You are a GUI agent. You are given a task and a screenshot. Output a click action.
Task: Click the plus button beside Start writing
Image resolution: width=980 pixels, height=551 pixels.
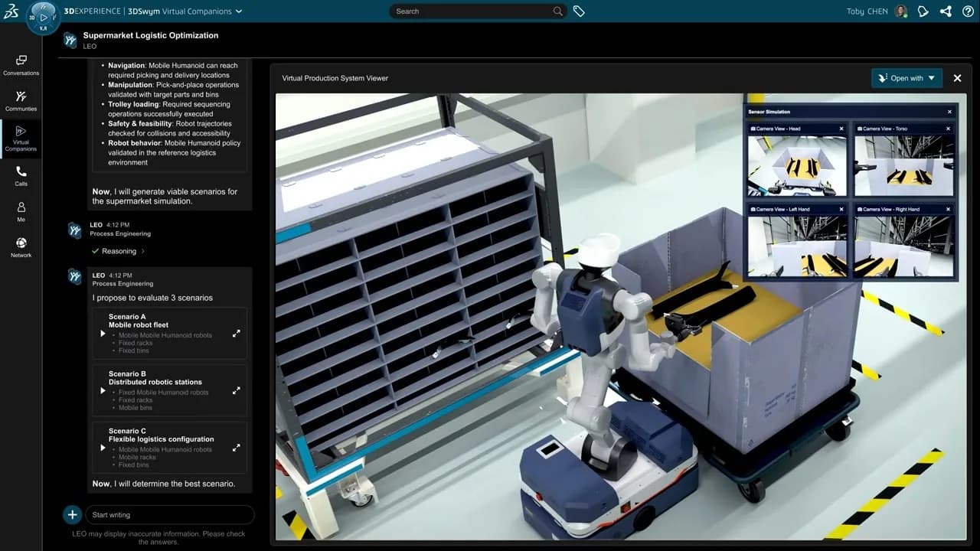click(x=72, y=515)
